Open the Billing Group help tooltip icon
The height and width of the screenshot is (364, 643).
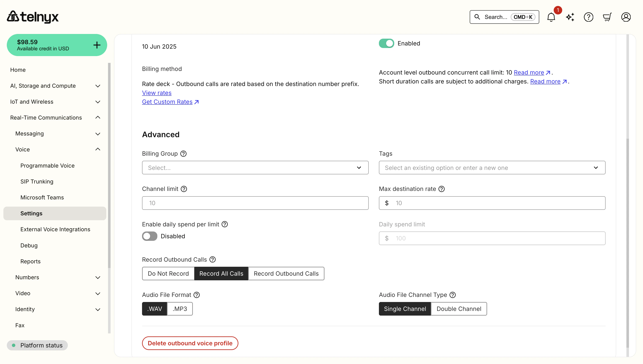tap(183, 154)
